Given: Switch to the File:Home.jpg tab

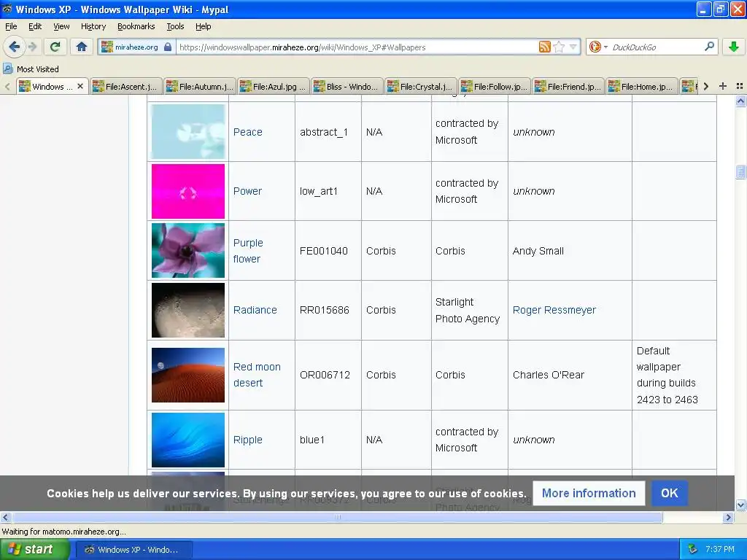Looking at the screenshot, I should [x=642, y=87].
